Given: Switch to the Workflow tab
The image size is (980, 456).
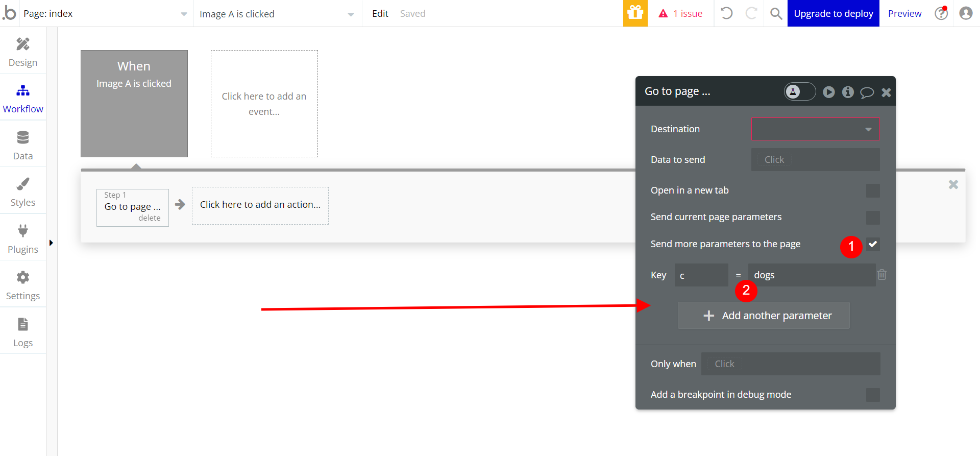Looking at the screenshot, I should pyautogui.click(x=23, y=99).
